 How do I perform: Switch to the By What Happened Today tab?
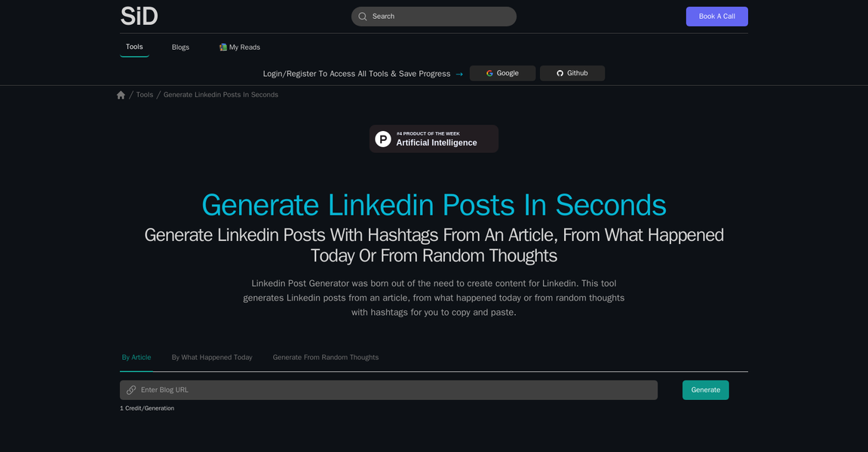pos(212,357)
